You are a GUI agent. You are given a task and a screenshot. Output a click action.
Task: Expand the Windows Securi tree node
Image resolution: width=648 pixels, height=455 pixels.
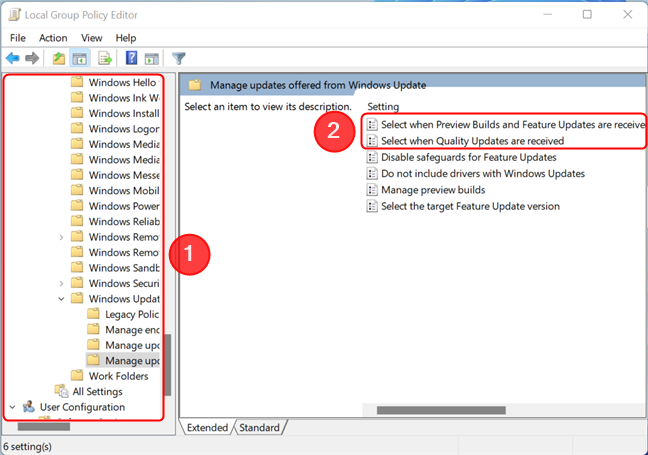point(61,283)
